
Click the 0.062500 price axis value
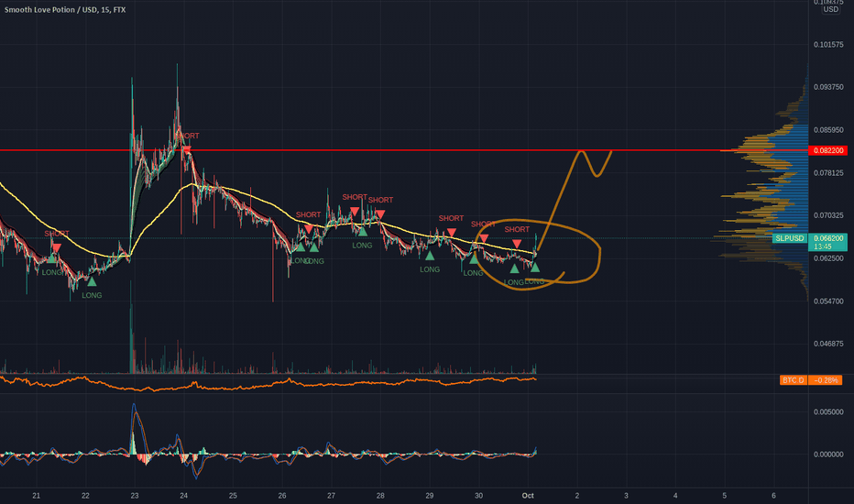[x=828, y=258]
